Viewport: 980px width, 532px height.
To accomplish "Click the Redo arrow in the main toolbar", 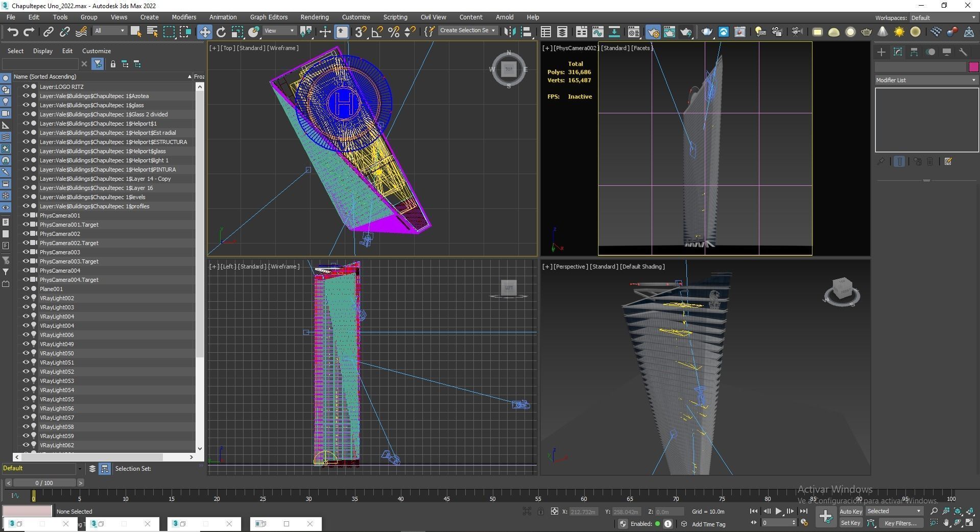I will [29, 32].
